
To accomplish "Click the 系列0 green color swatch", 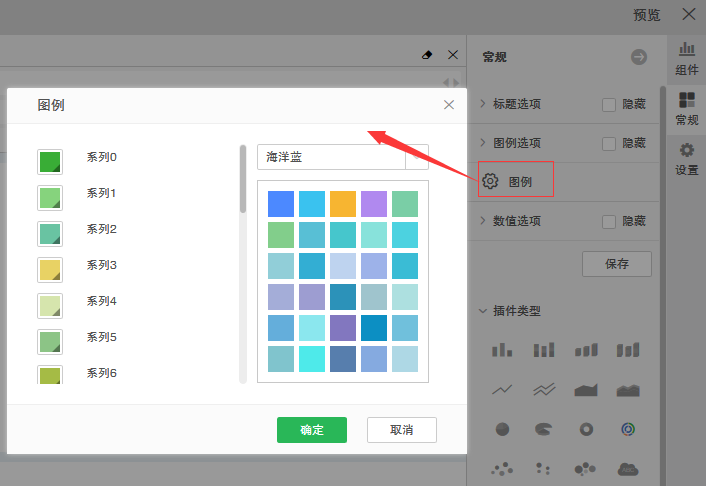I will click(50, 161).
